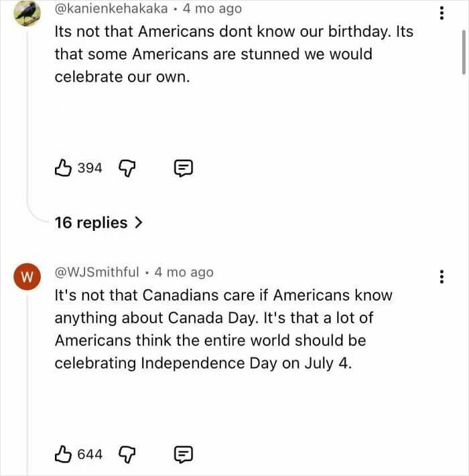Like kanienkehakaka's comment with the thumbs-up icon

pos(63,167)
